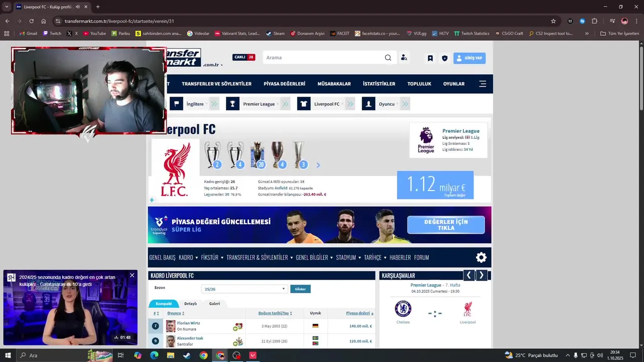Open MÜSABAKALAR in main navigation
The height and width of the screenshot is (362, 644).
coord(334,84)
